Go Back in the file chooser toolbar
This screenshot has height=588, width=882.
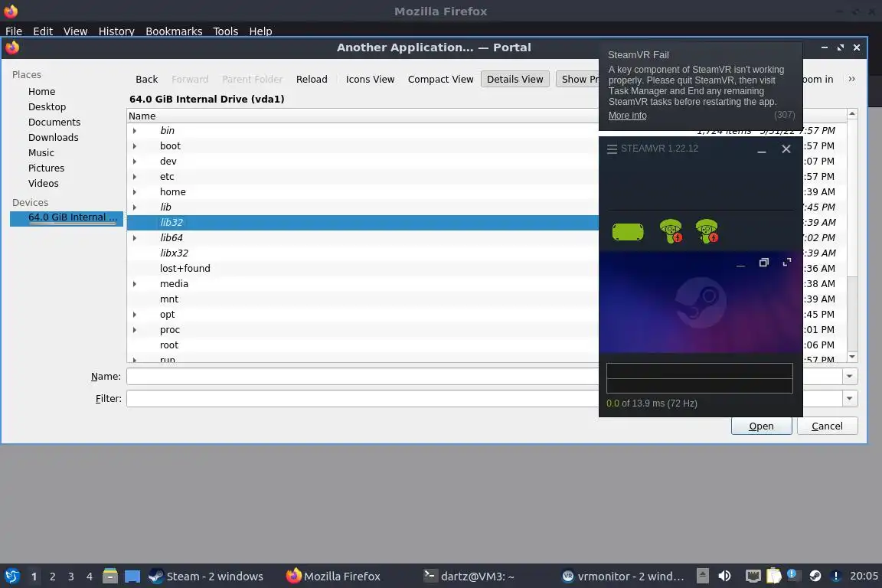pyautogui.click(x=147, y=80)
